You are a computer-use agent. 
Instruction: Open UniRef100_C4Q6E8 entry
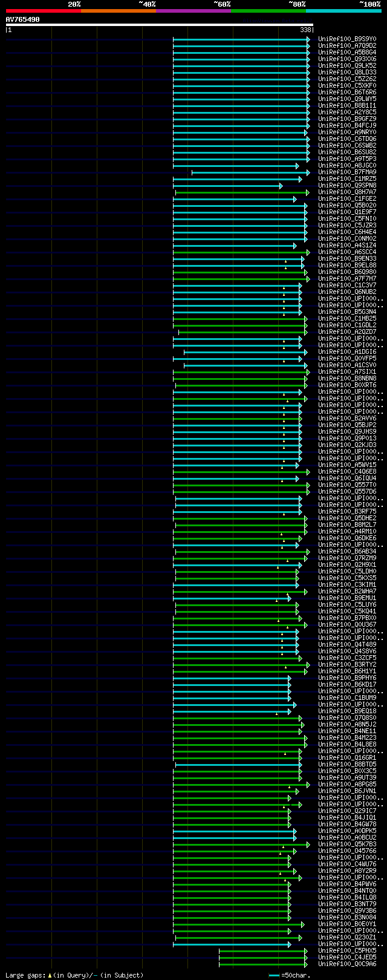[x=347, y=472]
